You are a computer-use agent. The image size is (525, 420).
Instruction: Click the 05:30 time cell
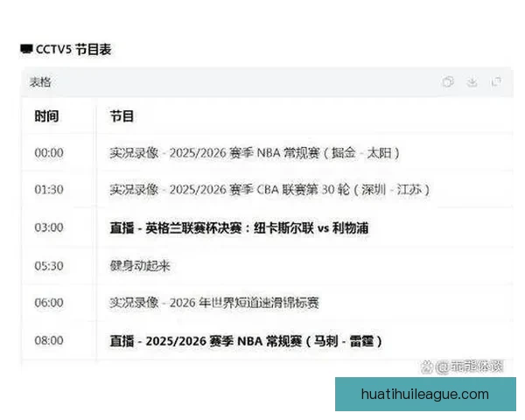pos(49,266)
